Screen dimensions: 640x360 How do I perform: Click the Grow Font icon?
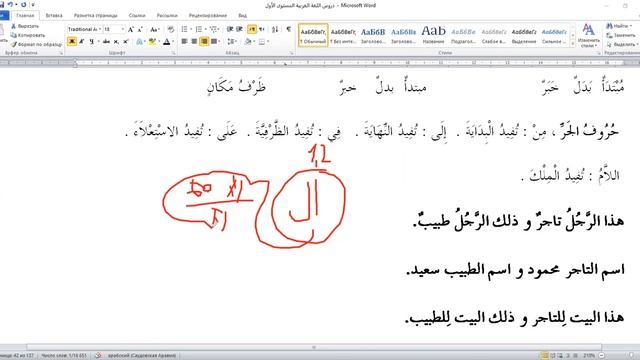[131, 29]
